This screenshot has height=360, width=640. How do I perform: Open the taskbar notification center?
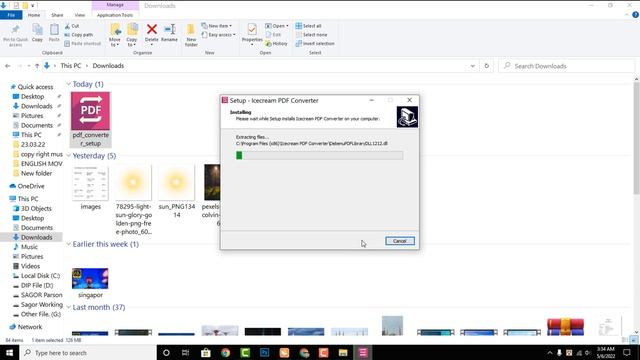pyautogui.click(x=627, y=353)
